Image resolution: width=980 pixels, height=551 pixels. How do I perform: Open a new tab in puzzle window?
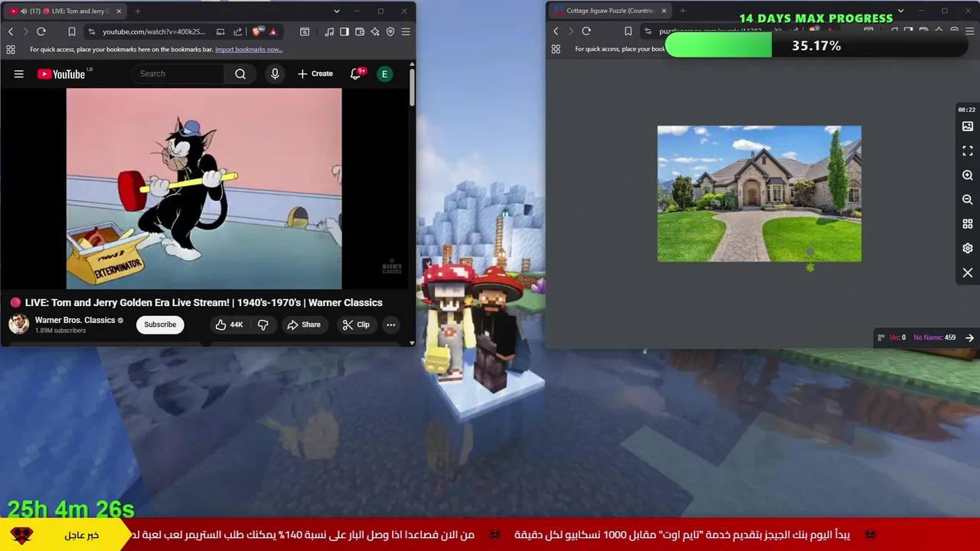pos(683,11)
